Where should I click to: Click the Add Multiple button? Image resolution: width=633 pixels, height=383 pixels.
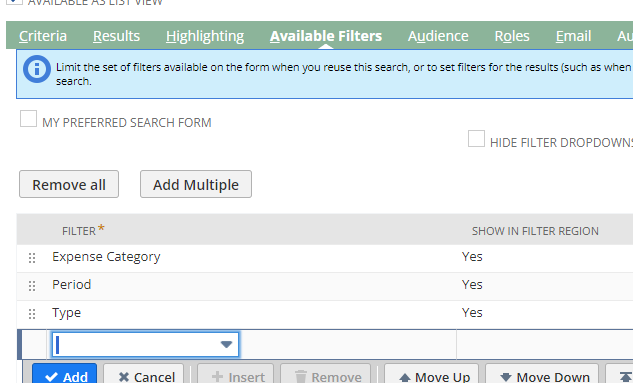click(x=196, y=184)
